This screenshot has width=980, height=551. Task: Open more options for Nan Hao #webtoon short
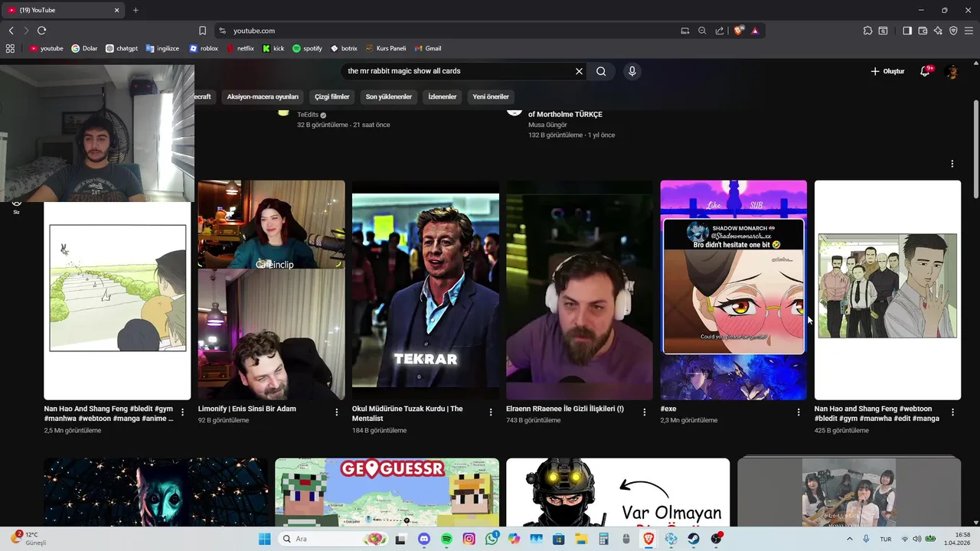[952, 412]
